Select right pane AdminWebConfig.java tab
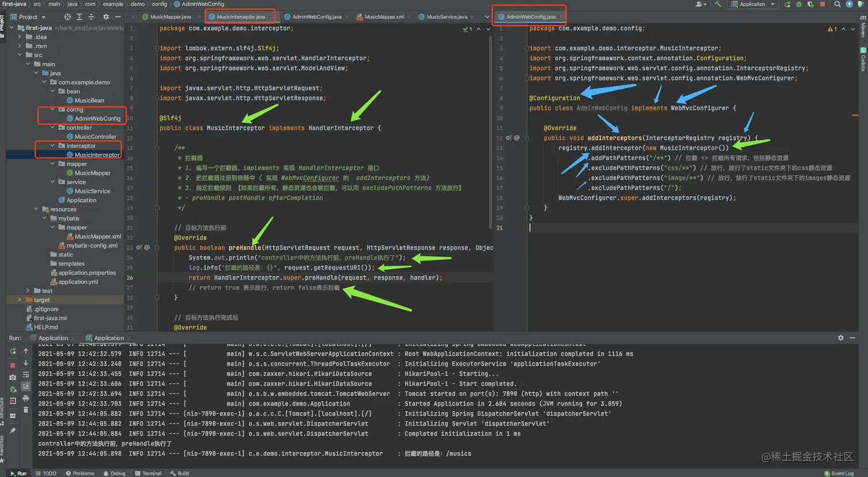Viewport: 868px width, 477px height. pos(530,17)
